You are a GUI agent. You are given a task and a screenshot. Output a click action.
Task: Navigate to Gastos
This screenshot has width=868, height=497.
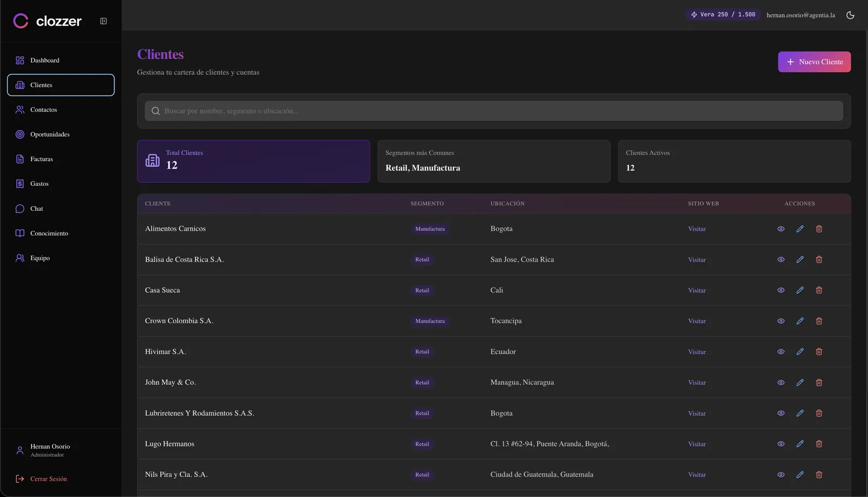61,184
